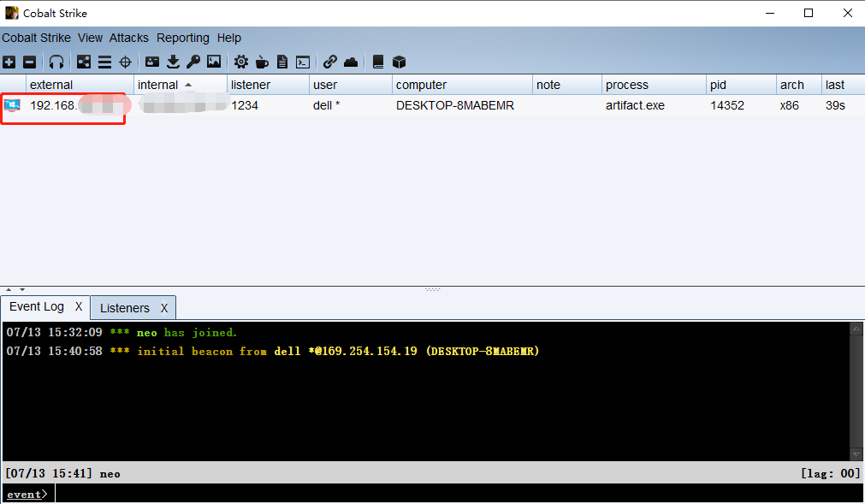This screenshot has width=865, height=504.
Task: Click event log scrollbar up arrow
Action: 856,329
